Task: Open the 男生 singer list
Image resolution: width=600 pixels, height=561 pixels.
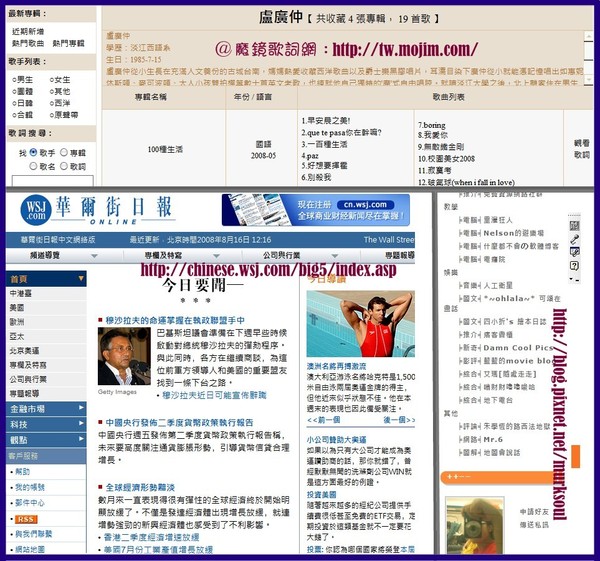Action: point(24,80)
